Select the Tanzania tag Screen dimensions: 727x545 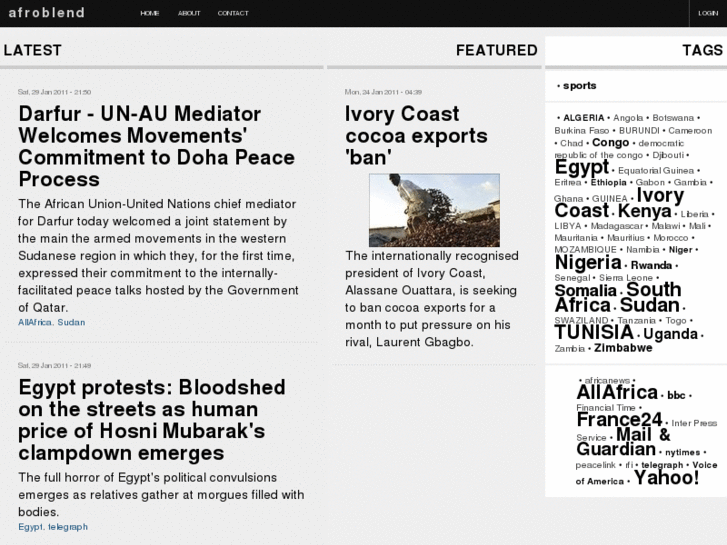(637, 321)
